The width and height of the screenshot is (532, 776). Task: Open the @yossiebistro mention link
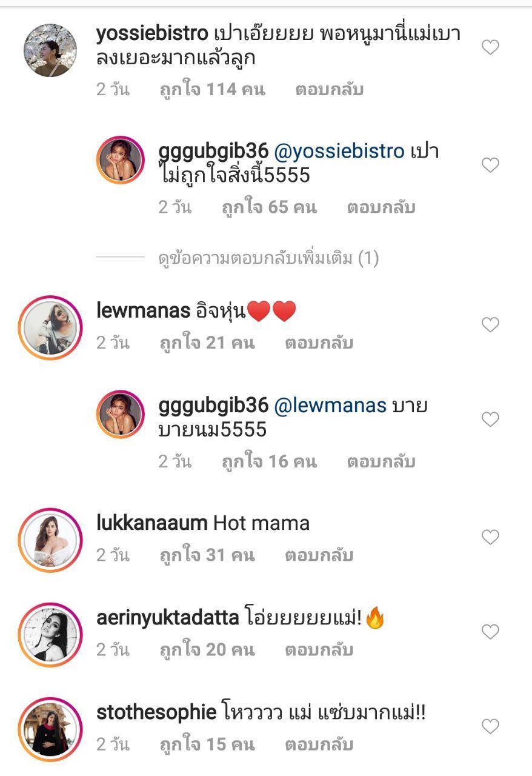(x=339, y=151)
